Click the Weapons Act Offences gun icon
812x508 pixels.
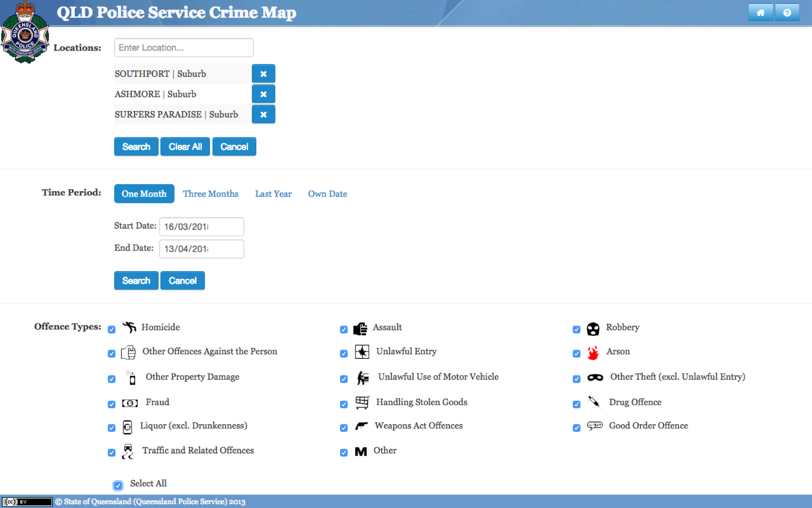pos(361,426)
